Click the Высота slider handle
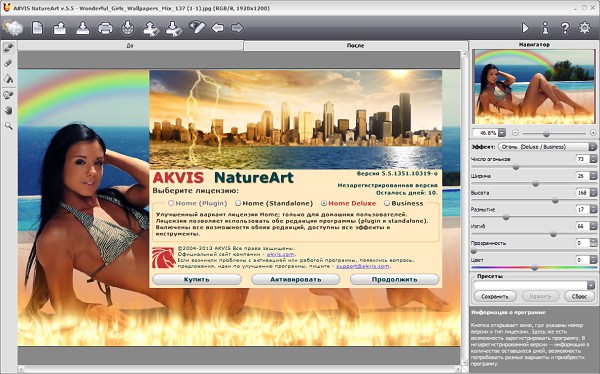Screen dimensions: 600x374 pyautogui.click(x=555, y=200)
